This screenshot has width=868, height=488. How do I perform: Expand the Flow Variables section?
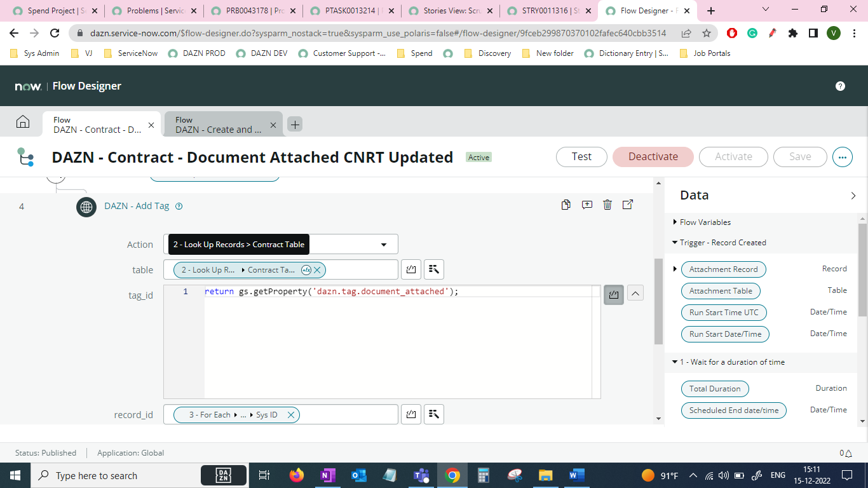(675, 222)
